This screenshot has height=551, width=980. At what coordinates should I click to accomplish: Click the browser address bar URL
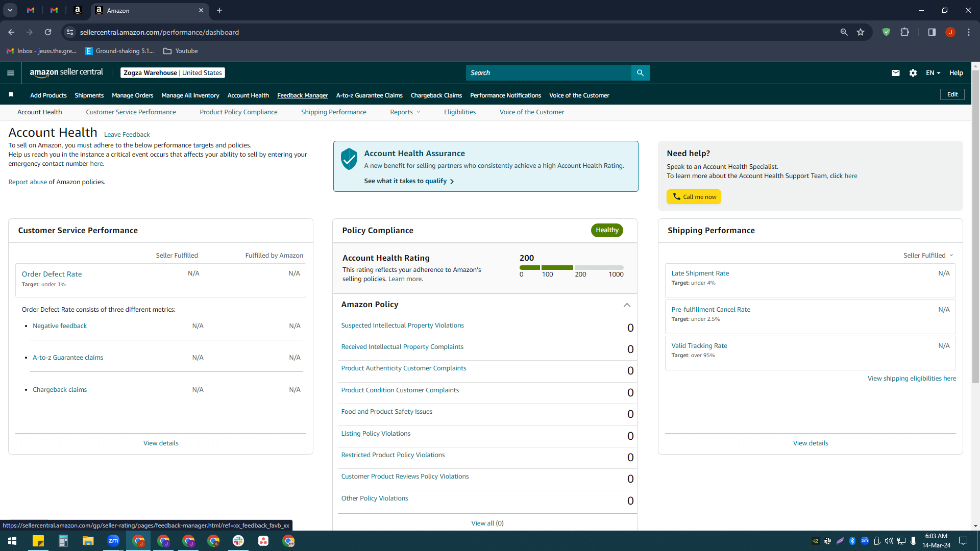click(159, 32)
